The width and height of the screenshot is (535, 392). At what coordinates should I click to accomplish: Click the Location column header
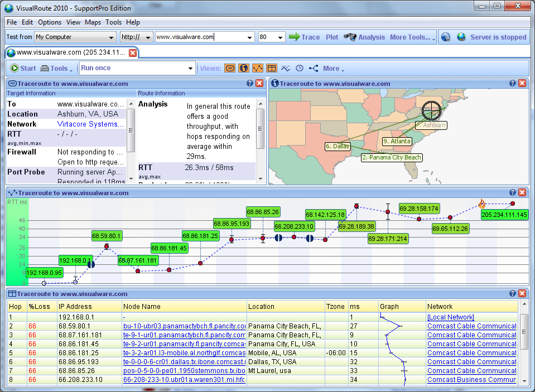pos(286,306)
